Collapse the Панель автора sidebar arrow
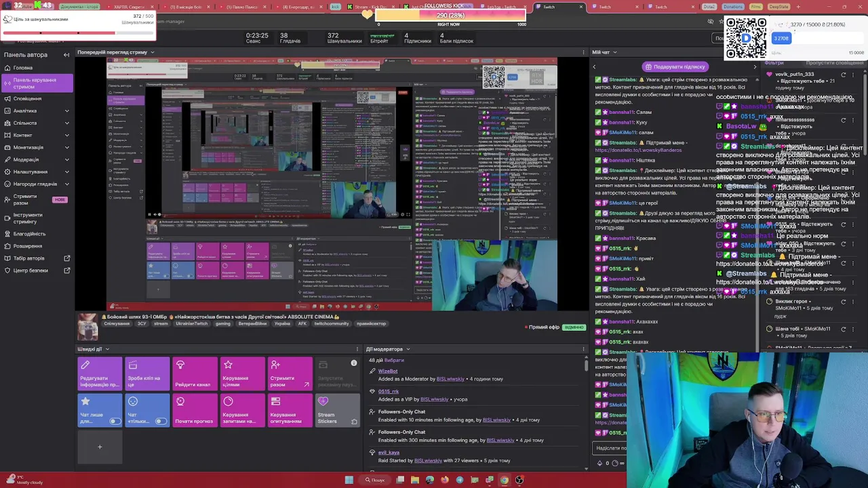 (66, 55)
